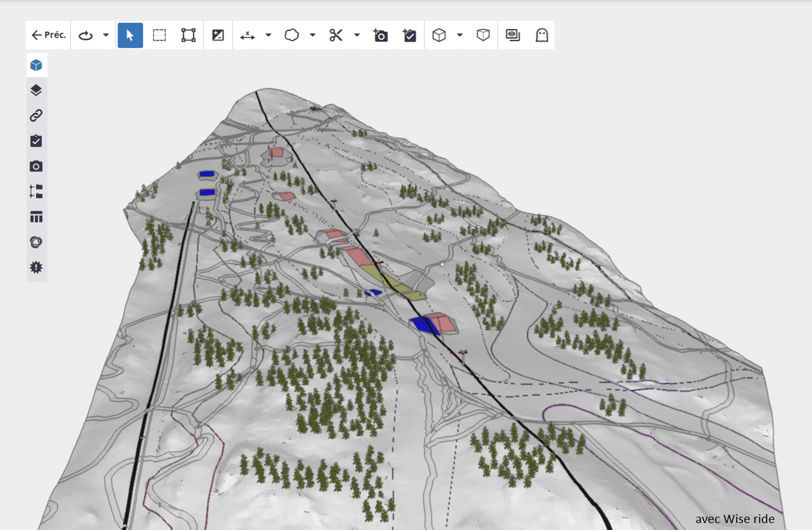
Task: Open the 3D model tab in sidebar
Action: coord(36,65)
